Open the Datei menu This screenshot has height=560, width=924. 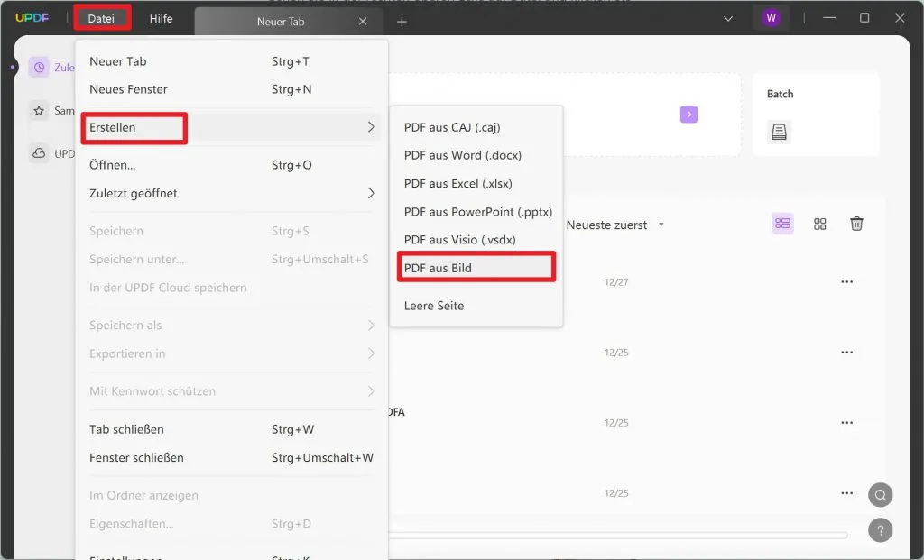point(101,18)
